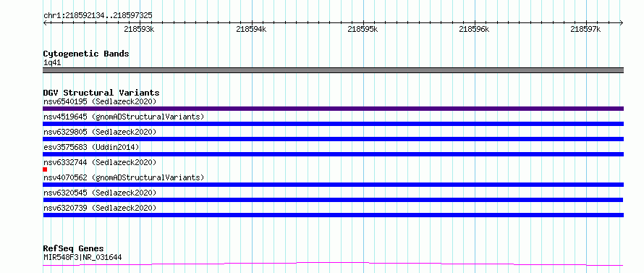This screenshot has height=273, width=644.
Task: Click the nsv6320545 blue variant bar
Action: click(333, 200)
